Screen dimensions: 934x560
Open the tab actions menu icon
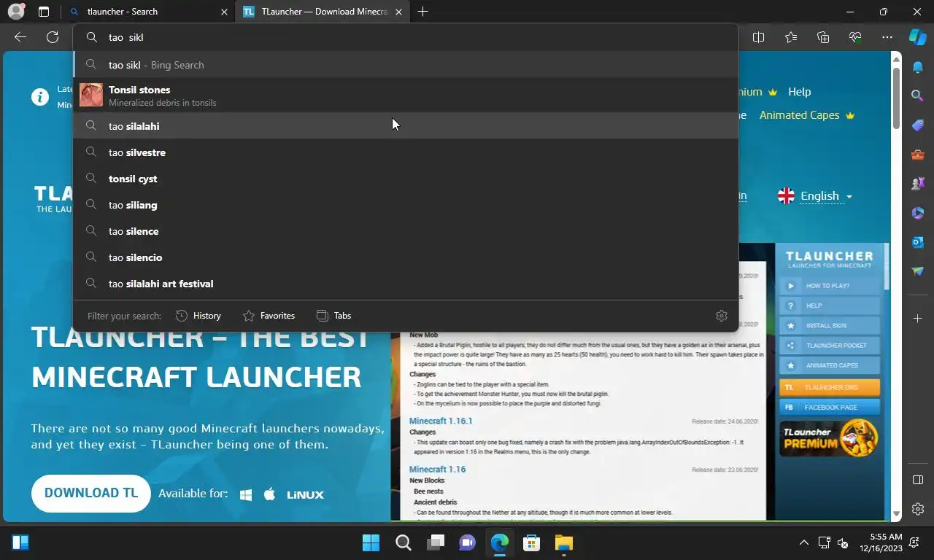[44, 12]
